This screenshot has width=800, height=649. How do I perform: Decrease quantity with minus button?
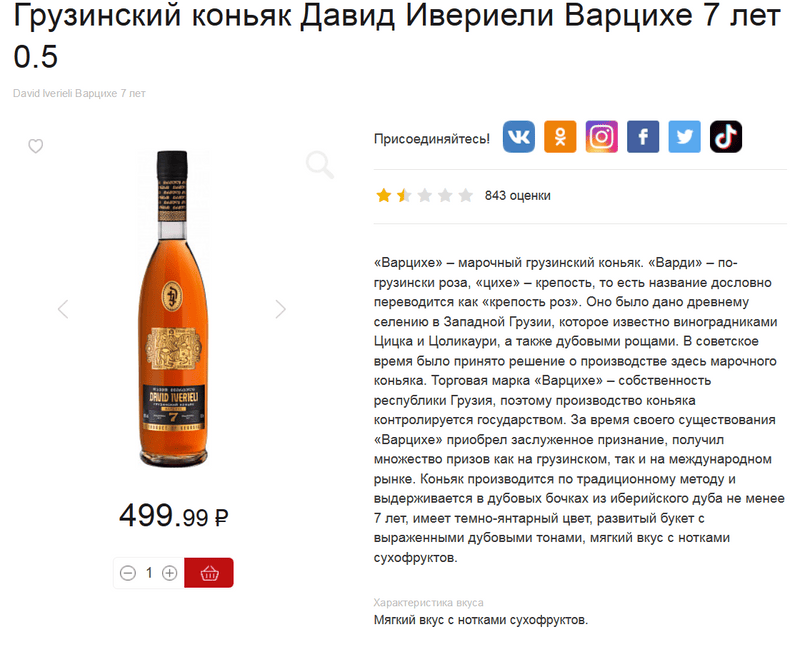[128, 573]
